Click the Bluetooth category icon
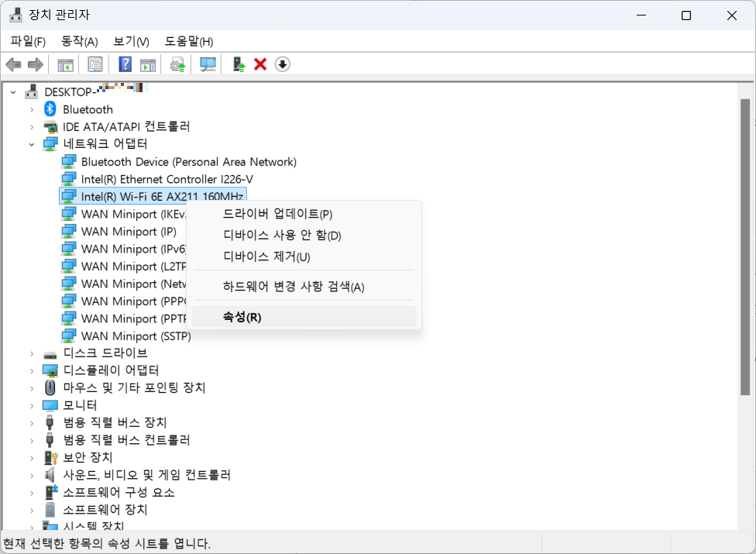The image size is (756, 554). 50,109
